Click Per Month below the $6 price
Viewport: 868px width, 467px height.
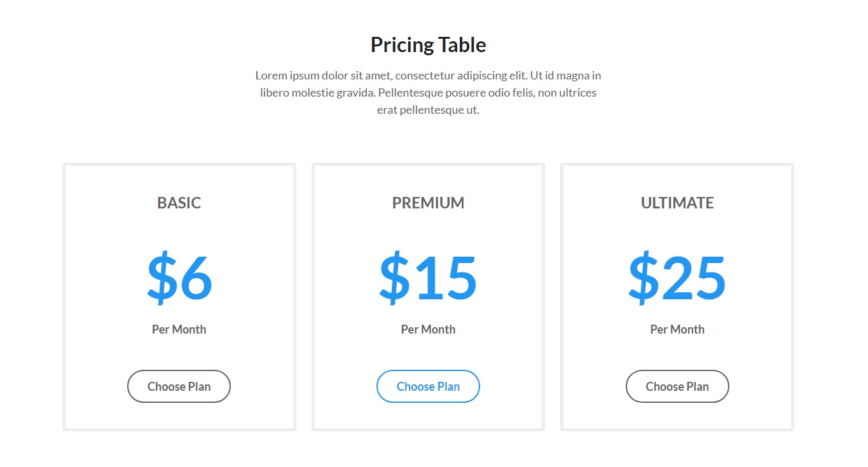pyautogui.click(x=179, y=329)
